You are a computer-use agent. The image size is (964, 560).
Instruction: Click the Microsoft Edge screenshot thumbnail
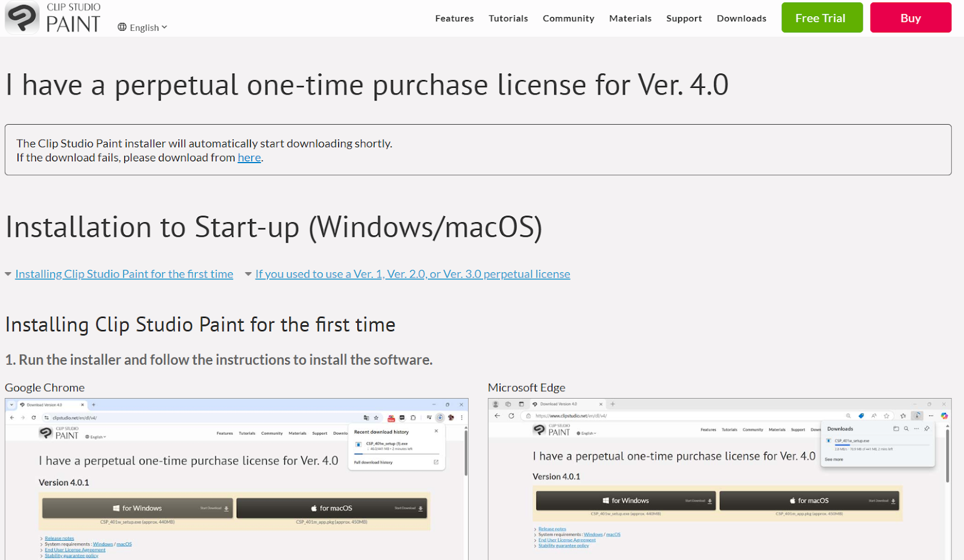click(x=719, y=479)
